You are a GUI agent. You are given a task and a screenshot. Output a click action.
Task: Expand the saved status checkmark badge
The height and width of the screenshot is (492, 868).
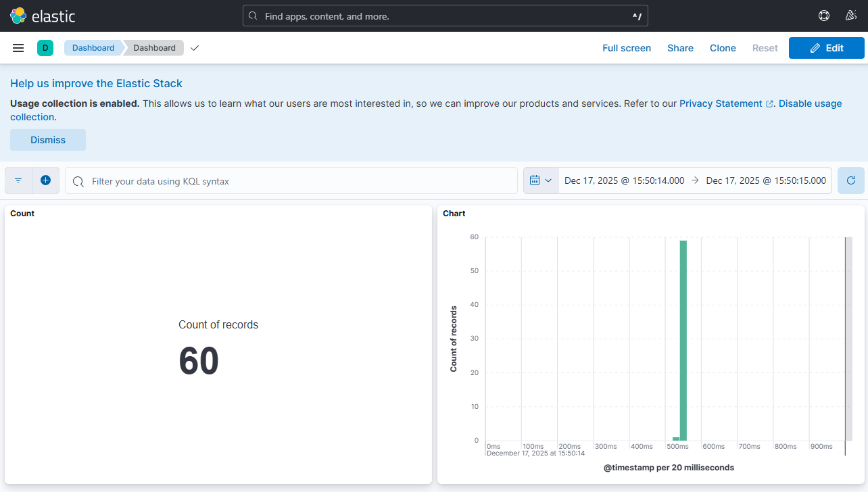point(195,48)
